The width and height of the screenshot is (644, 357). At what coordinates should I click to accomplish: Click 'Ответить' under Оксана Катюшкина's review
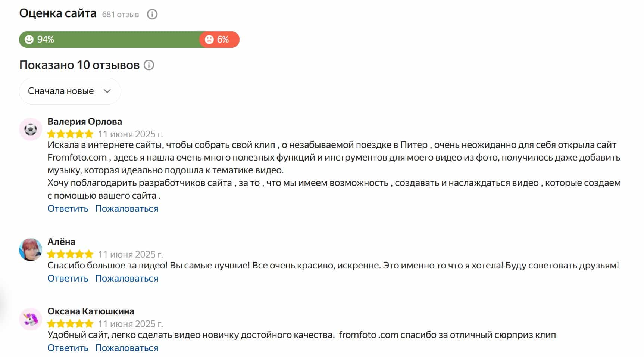click(x=67, y=347)
